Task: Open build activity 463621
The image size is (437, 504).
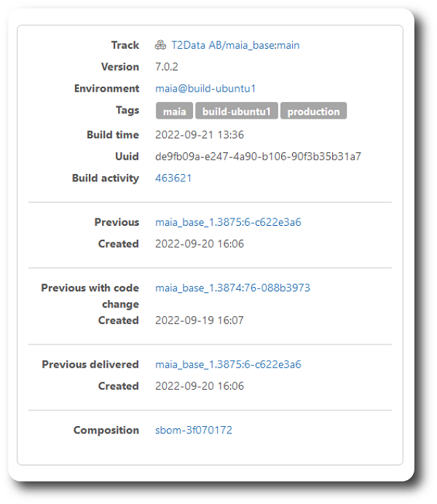Action: [173, 178]
